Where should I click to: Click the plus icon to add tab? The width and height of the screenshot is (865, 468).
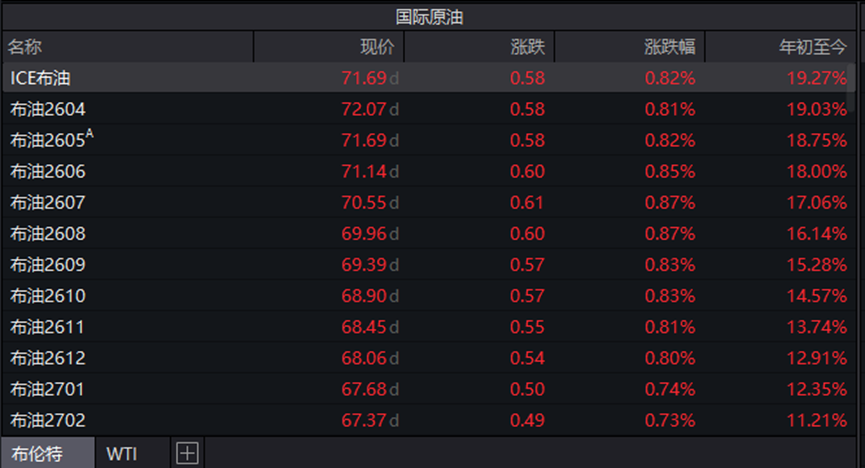(x=187, y=454)
